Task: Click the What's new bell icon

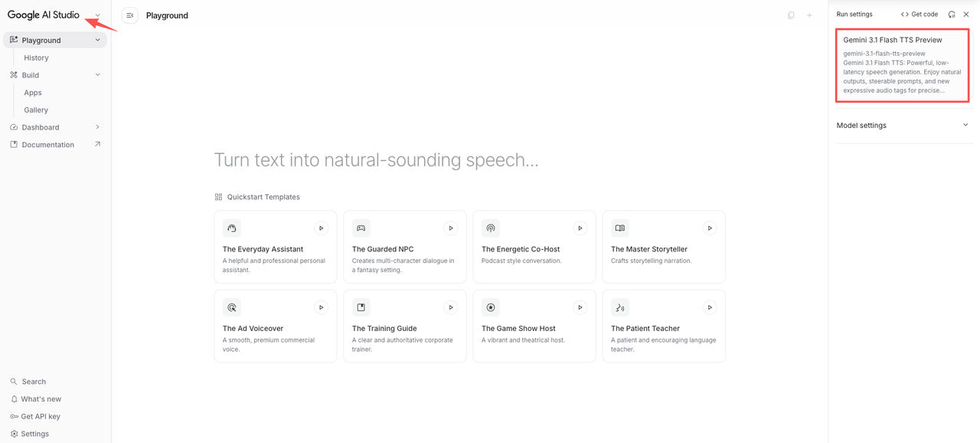Action: click(x=14, y=399)
